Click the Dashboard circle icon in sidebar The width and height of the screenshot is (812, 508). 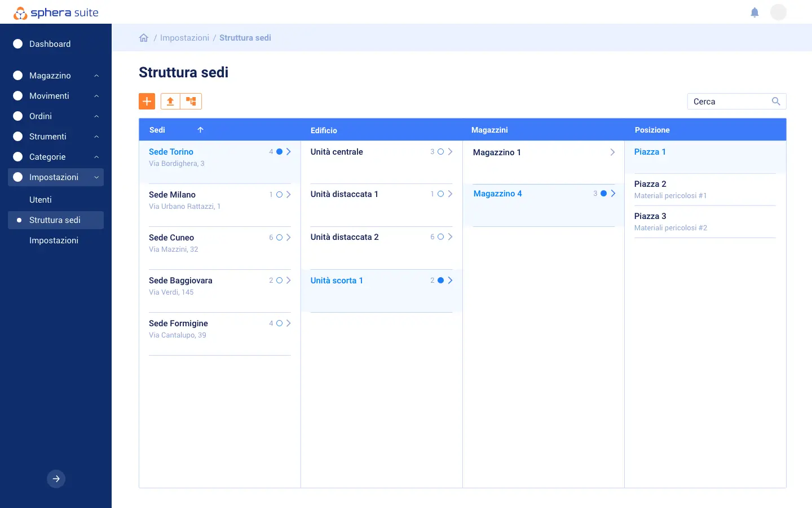[x=18, y=44]
